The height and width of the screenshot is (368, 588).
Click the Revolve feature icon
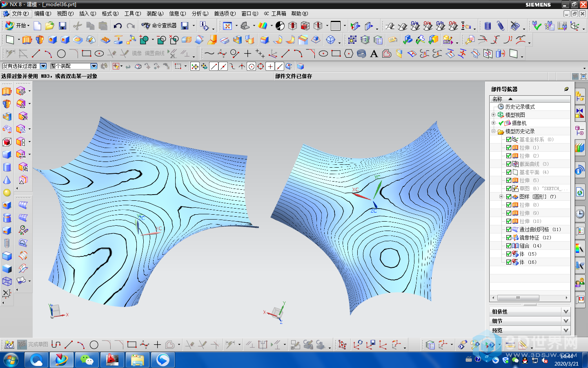tap(40, 40)
